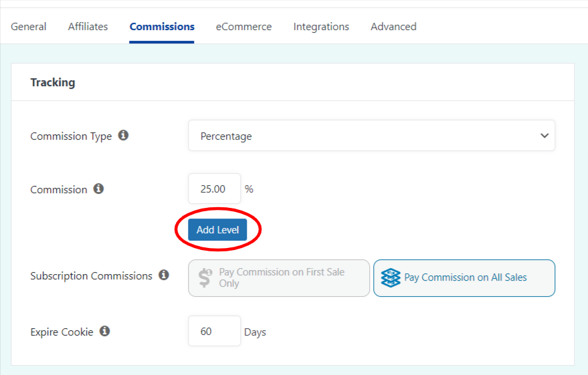Open the Commission Type dropdown
This screenshot has height=375, width=588.
tap(371, 136)
